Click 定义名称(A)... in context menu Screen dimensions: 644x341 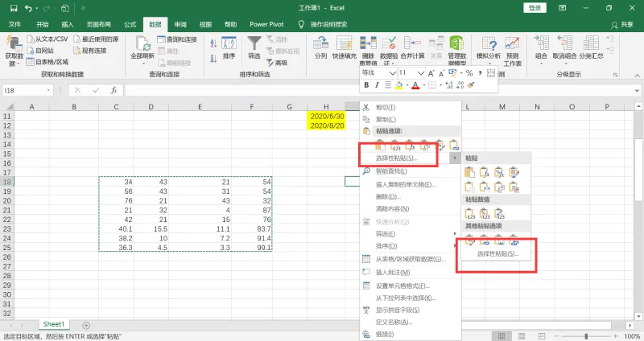(411, 323)
